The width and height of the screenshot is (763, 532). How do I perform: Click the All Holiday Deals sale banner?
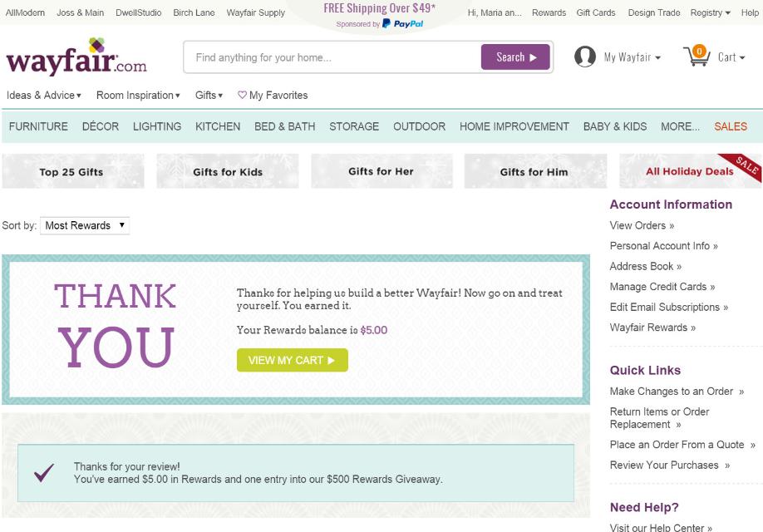click(x=690, y=171)
